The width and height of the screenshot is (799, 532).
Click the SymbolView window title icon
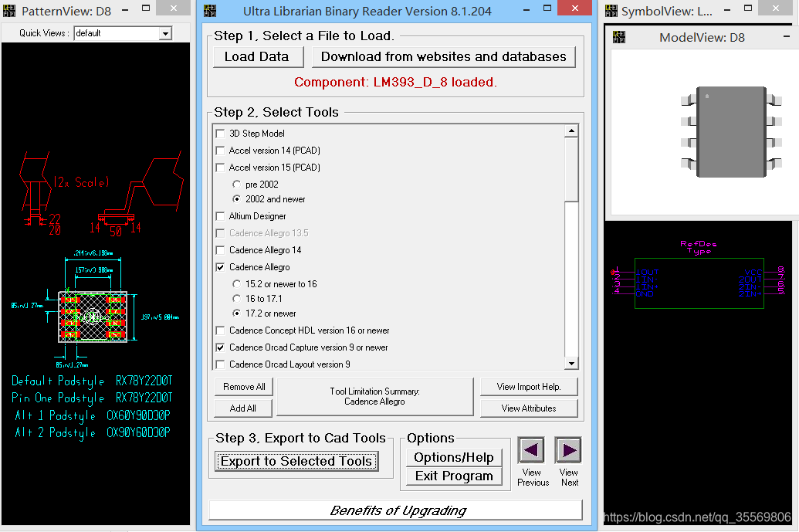(611, 10)
